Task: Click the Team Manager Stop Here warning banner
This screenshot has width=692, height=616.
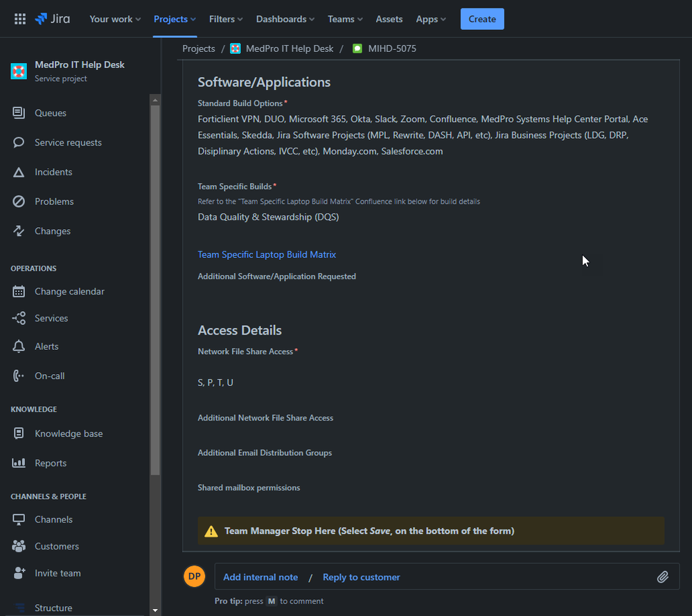Action: click(x=431, y=531)
